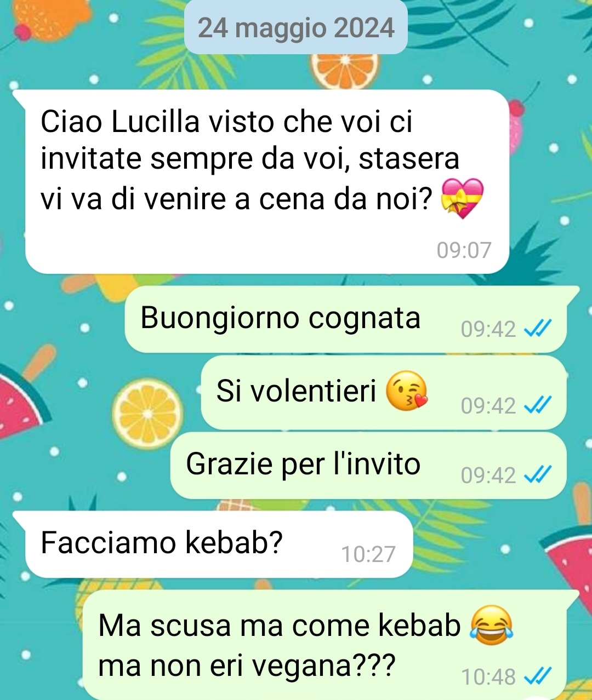
Task: Tap read receipt ticks on Buongiorno cognata
Action: pyautogui.click(x=537, y=329)
